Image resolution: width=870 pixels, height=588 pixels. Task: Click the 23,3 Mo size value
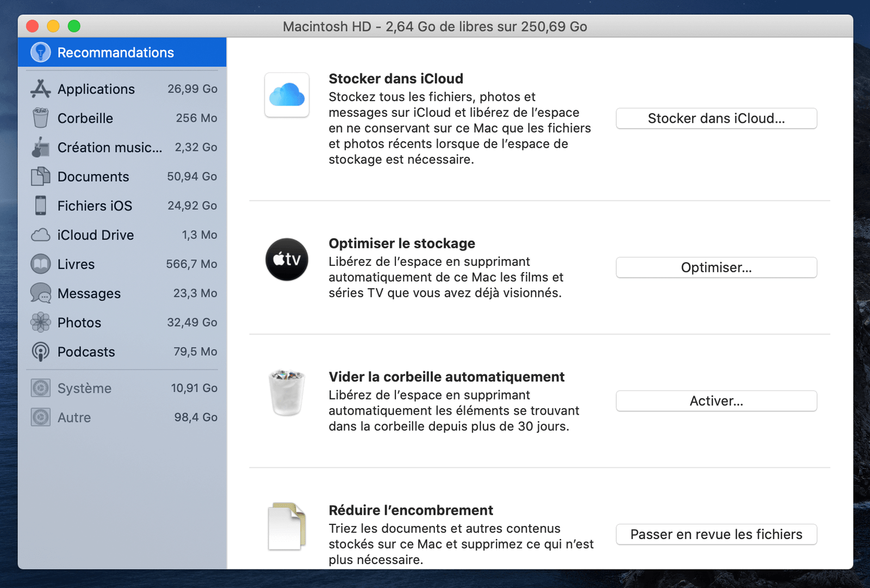pos(195,293)
